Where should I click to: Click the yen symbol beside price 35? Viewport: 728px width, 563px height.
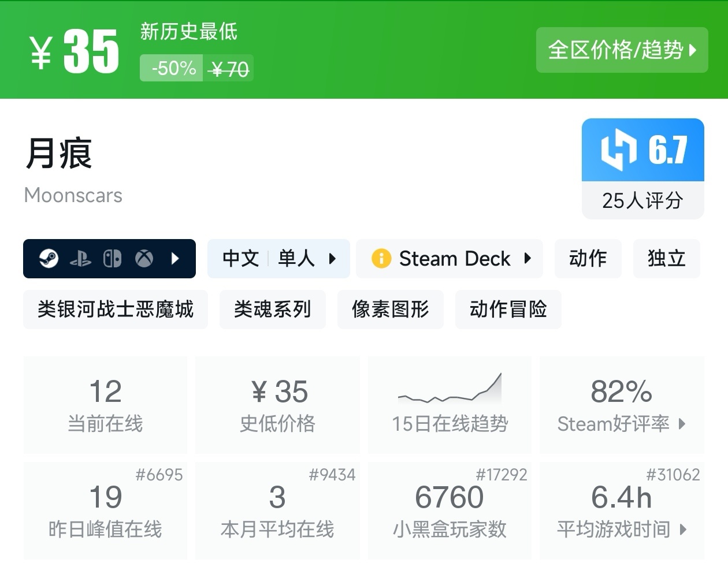pyautogui.click(x=42, y=53)
